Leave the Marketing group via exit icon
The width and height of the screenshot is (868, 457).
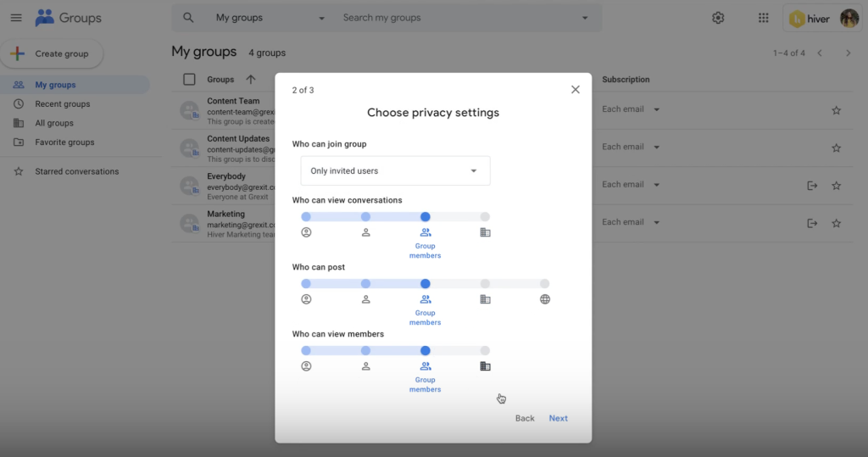pos(812,223)
